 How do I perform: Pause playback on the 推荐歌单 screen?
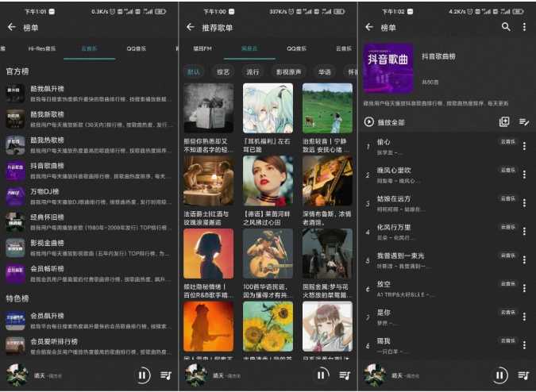[322, 375]
